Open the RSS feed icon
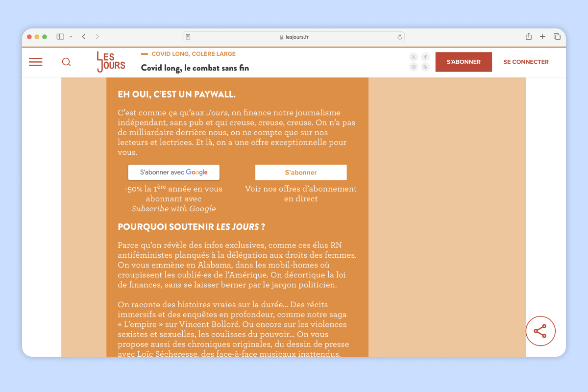The height and width of the screenshot is (392, 588). coord(425,67)
